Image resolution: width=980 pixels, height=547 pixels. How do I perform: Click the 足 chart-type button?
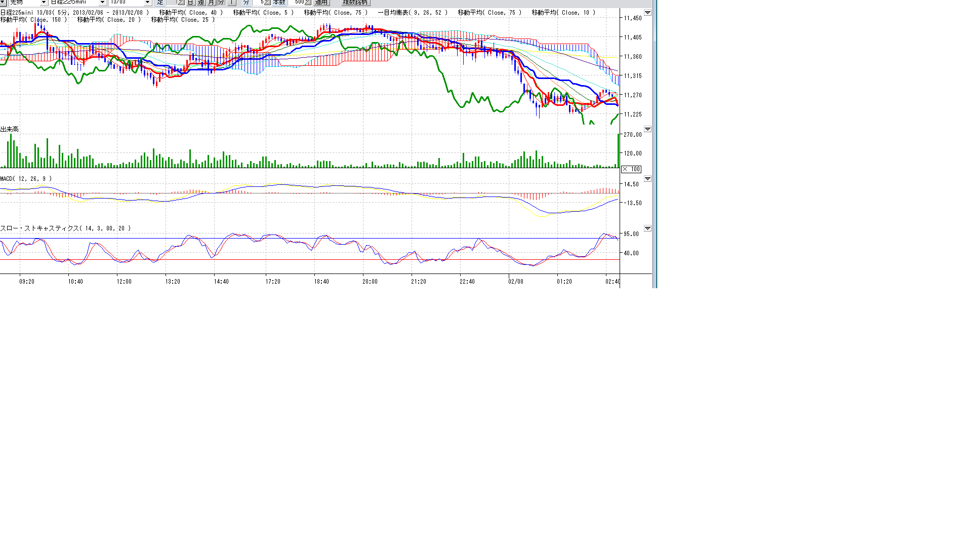pyautogui.click(x=160, y=3)
